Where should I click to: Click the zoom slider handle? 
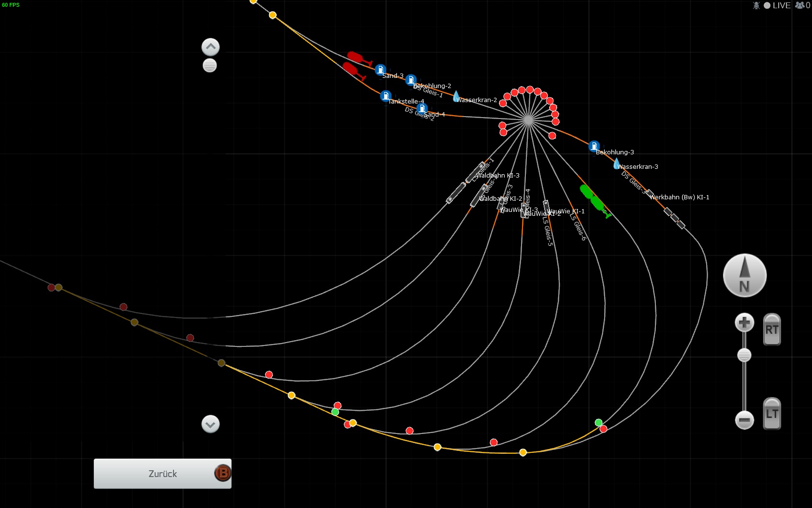tap(744, 355)
